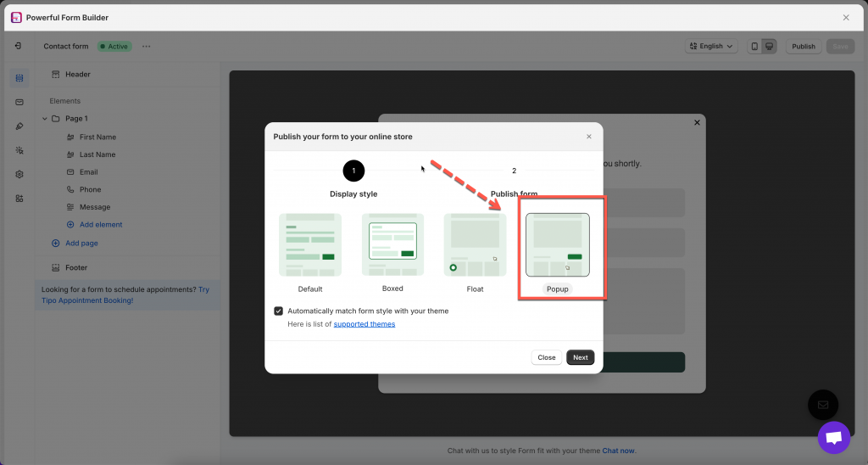Select step 1 Display style

click(353, 171)
